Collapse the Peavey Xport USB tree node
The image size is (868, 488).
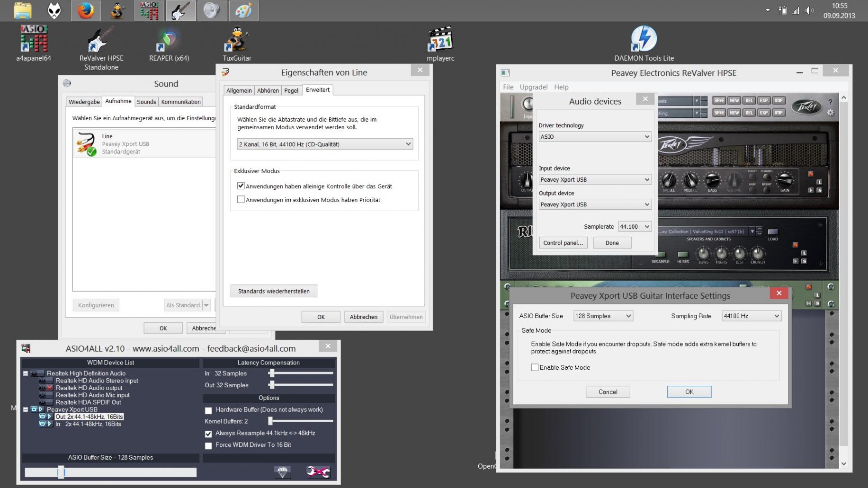(x=26, y=409)
